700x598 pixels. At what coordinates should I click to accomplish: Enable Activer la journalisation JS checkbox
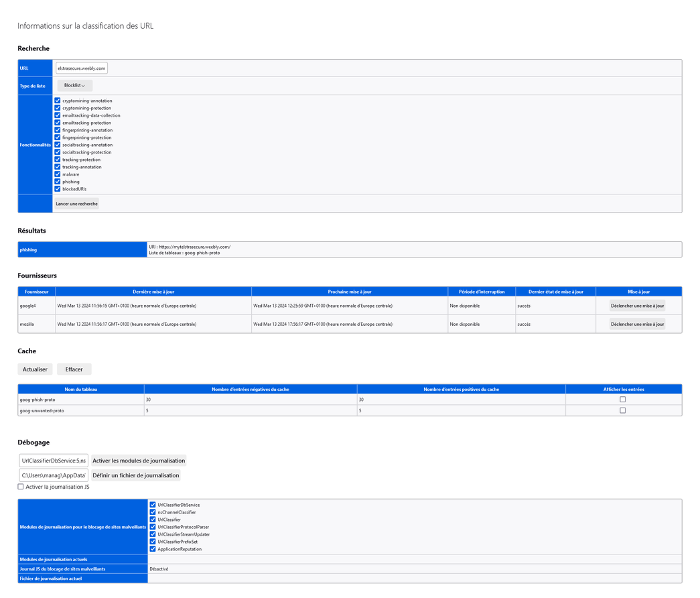pos(21,487)
